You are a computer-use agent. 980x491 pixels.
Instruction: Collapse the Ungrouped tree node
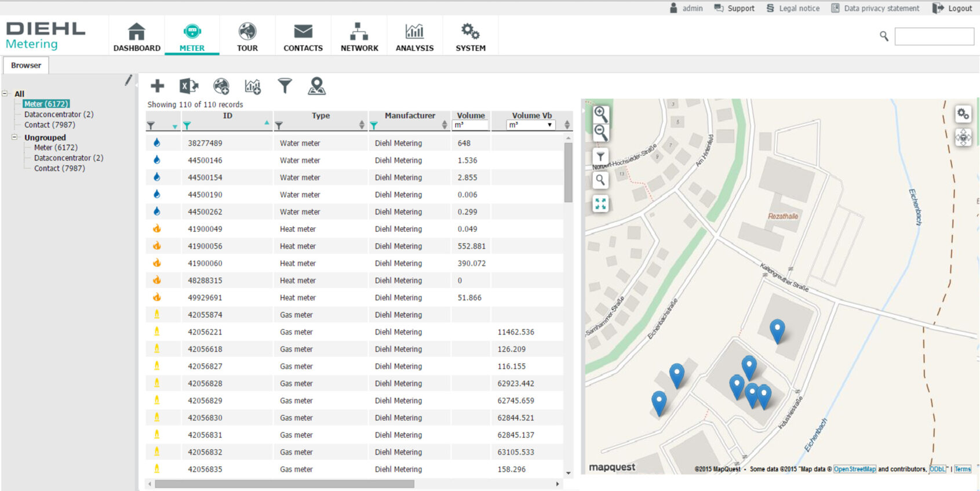tap(14, 137)
